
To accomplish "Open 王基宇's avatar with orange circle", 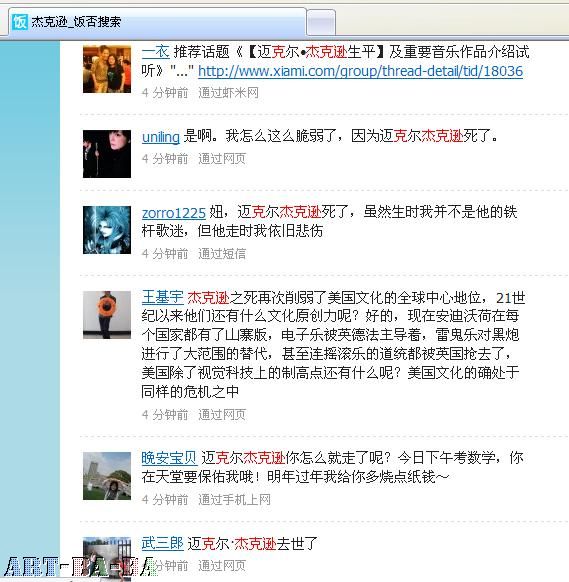I will tap(107, 315).
